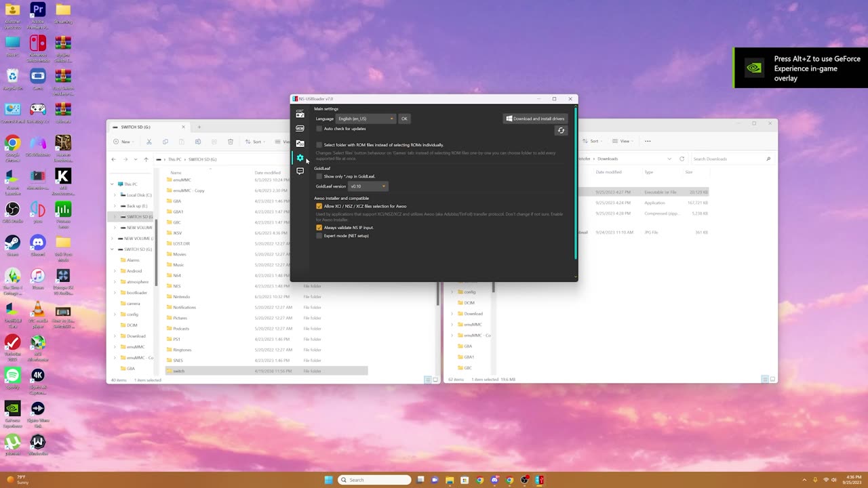The image size is (868, 488).
Task: Click the taskbar Search box
Action: point(375,480)
